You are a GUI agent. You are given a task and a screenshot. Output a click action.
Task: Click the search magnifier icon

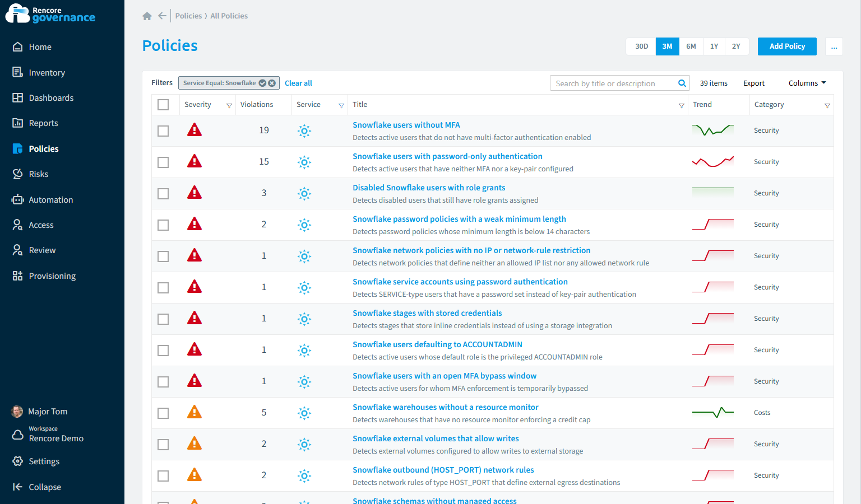682,83
